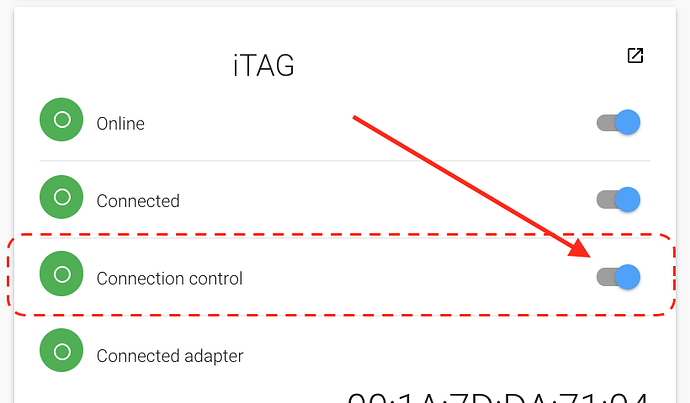Click the Connected adapter green icon
This screenshot has width=690, height=403.
[x=61, y=351]
